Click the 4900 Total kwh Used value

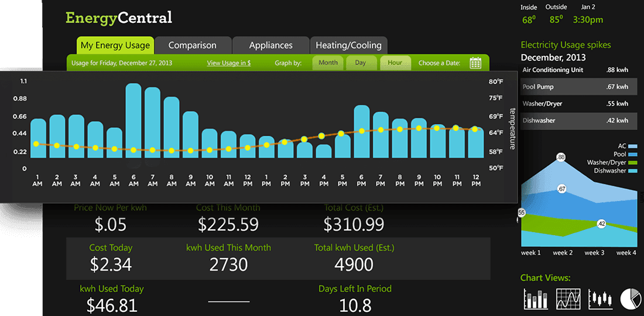coord(354,264)
